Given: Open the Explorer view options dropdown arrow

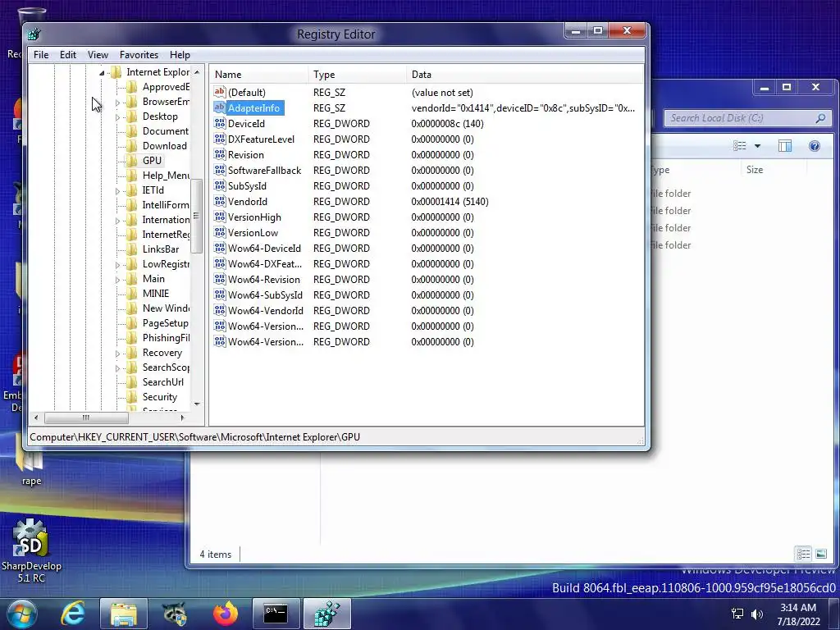Looking at the screenshot, I should pyautogui.click(x=757, y=146).
